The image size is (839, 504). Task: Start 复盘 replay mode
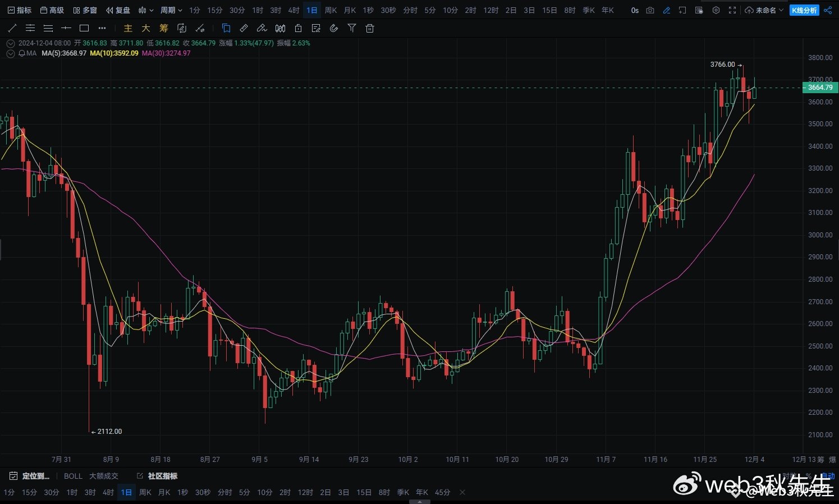(x=118, y=10)
